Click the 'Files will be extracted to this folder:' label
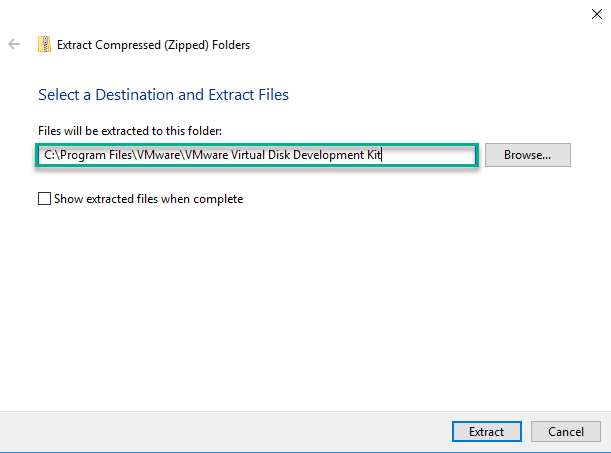611x453 pixels. [x=130, y=131]
